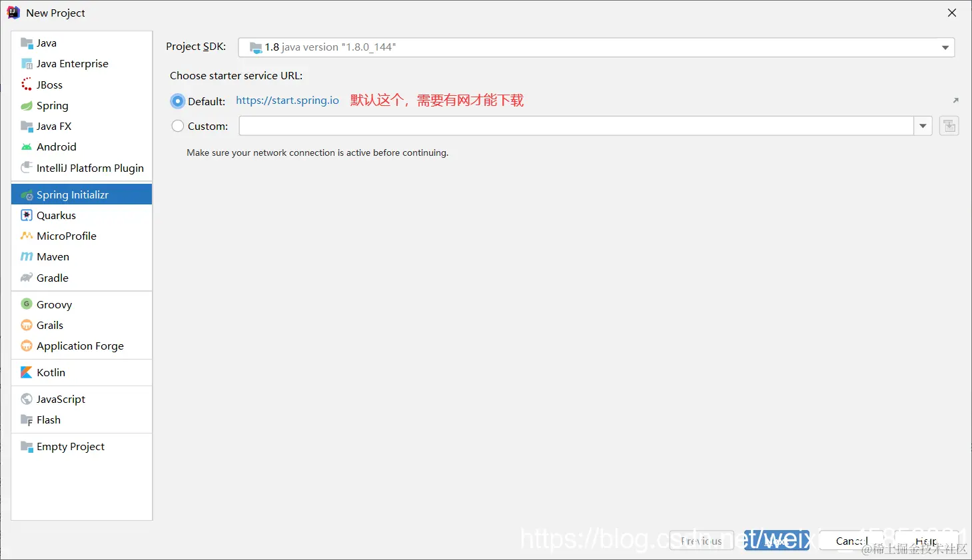The image size is (972, 560).
Task: Click the IntelliJ logo in title bar
Action: [x=13, y=13]
